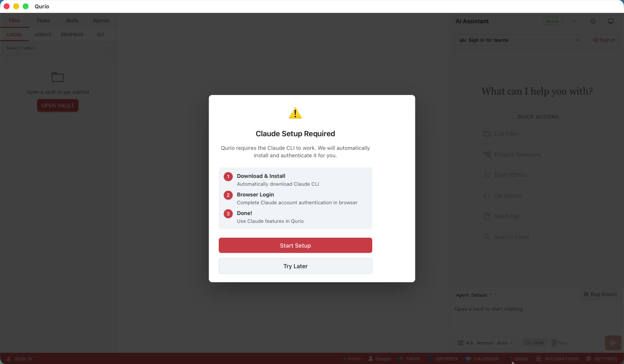Screen dimensions: 624x364
Task: Click Bug Report button
Action: [x=600, y=294]
